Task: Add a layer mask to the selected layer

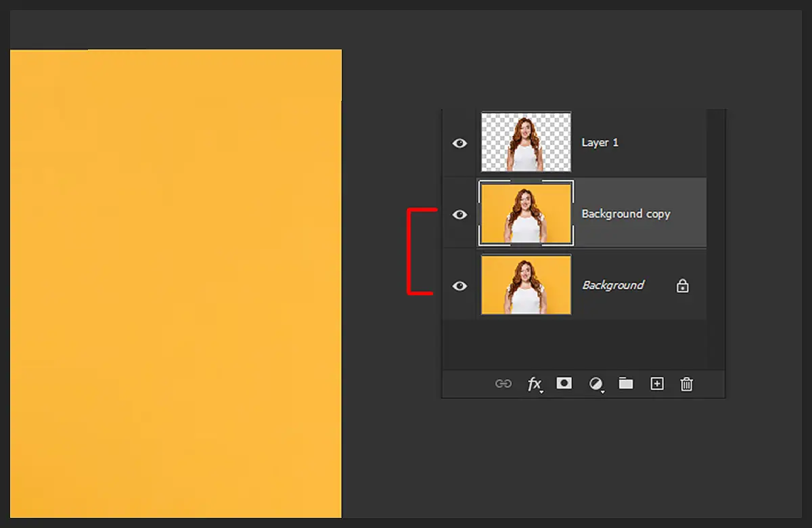Action: tap(564, 384)
